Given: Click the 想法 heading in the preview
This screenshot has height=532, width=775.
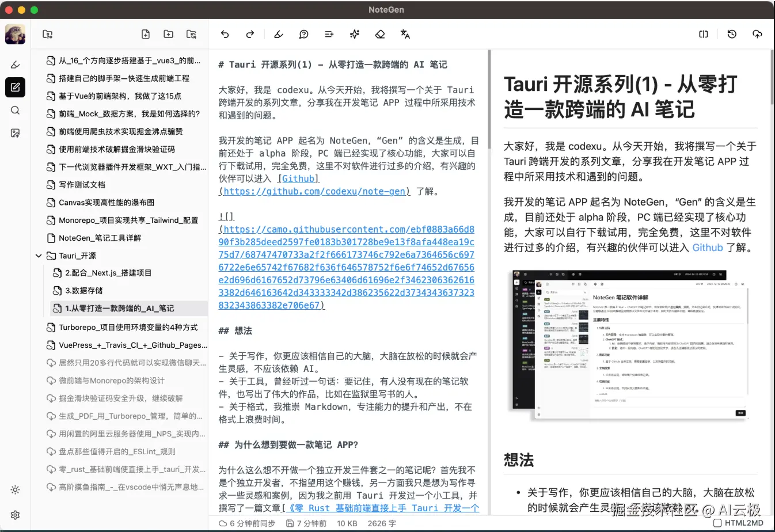Looking at the screenshot, I should coord(519,460).
